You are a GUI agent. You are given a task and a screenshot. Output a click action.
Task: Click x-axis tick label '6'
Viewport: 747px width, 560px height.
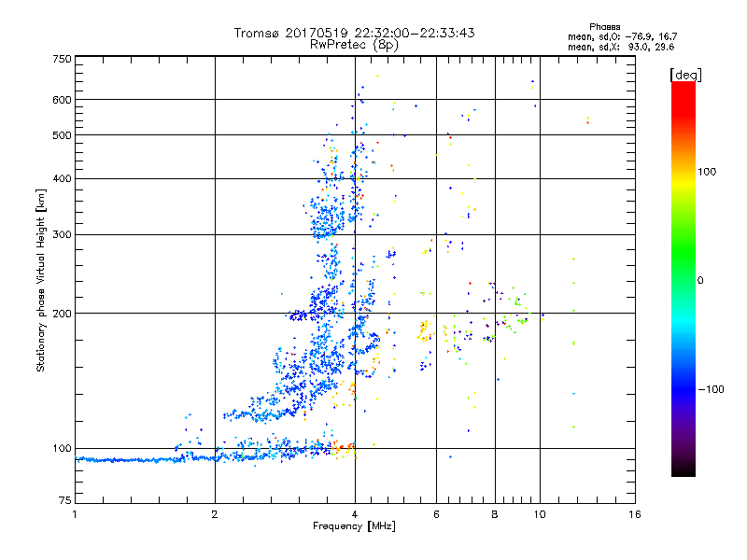point(436,514)
